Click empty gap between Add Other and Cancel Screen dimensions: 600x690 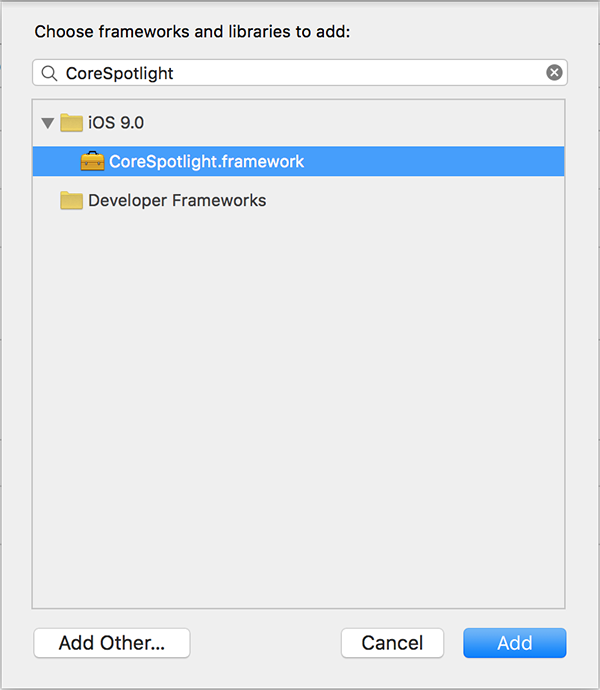click(265, 643)
